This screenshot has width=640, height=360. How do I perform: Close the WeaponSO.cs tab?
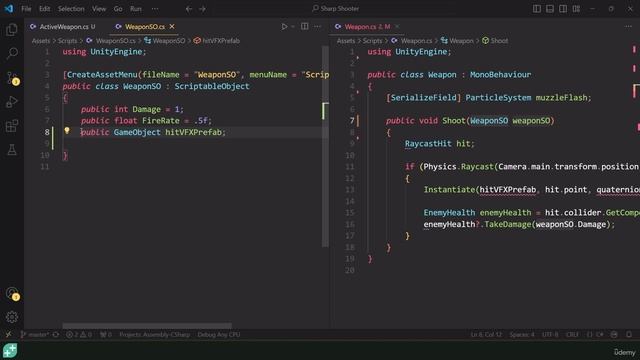[172, 27]
